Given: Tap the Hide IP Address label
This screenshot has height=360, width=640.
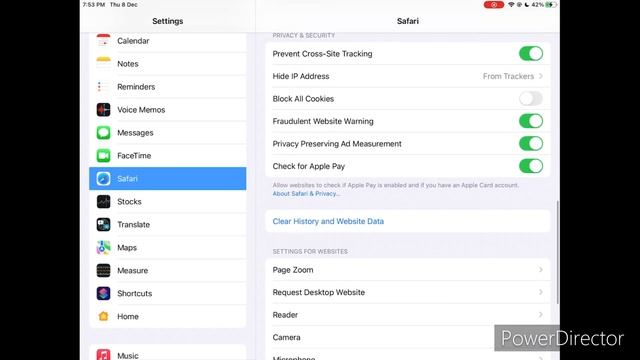Looking at the screenshot, I should click(x=301, y=76).
